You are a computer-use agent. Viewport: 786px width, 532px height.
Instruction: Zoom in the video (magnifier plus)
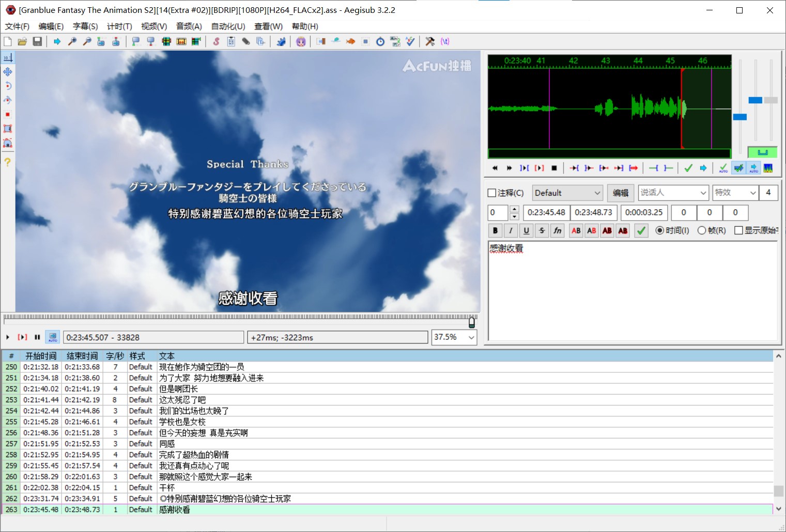[72, 41]
